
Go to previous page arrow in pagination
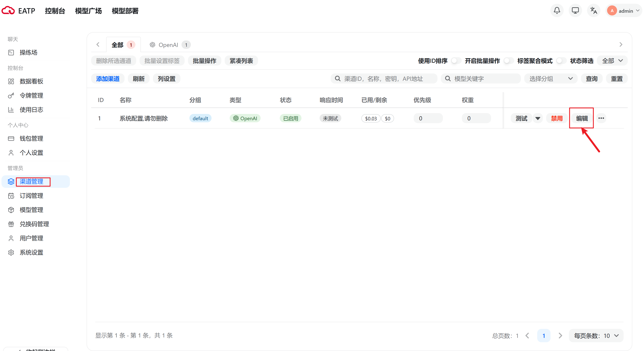tap(527, 336)
